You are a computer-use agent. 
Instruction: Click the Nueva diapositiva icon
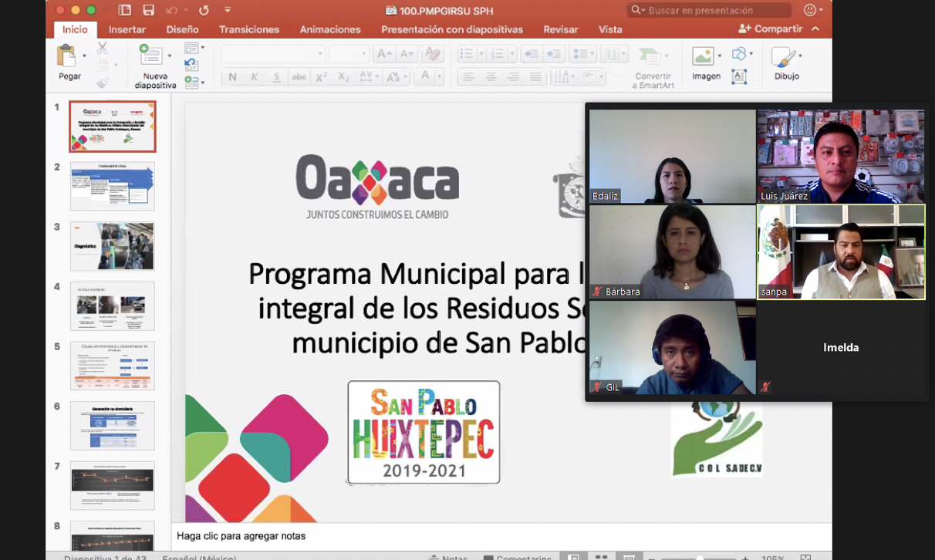[x=150, y=56]
